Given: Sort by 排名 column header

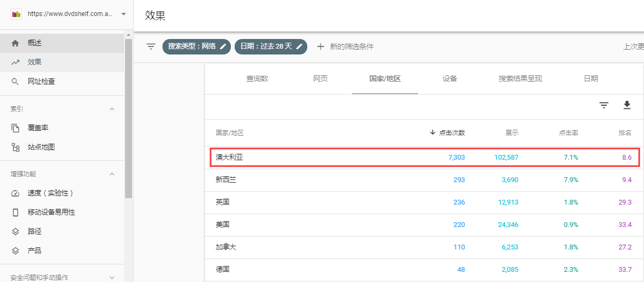Looking at the screenshot, I should (x=625, y=133).
